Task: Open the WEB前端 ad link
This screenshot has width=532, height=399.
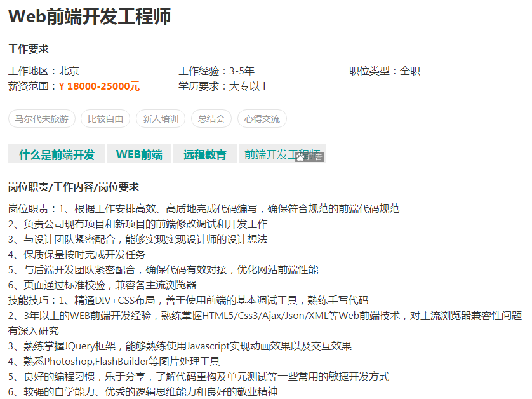Action: pyautogui.click(x=139, y=154)
